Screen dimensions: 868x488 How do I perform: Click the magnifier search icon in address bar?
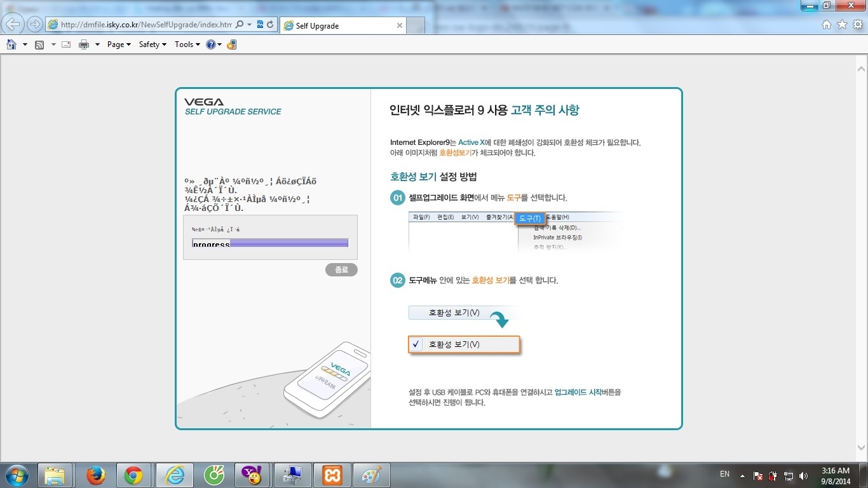240,25
